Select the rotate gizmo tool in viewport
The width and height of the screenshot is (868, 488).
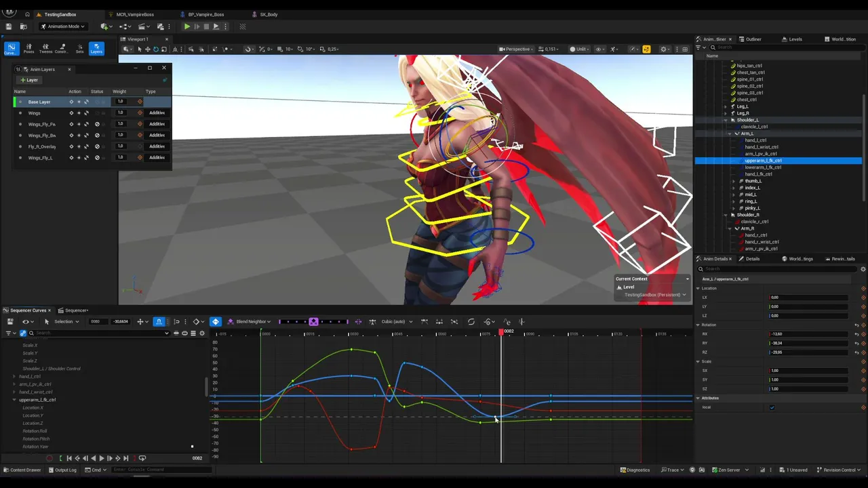pos(156,49)
